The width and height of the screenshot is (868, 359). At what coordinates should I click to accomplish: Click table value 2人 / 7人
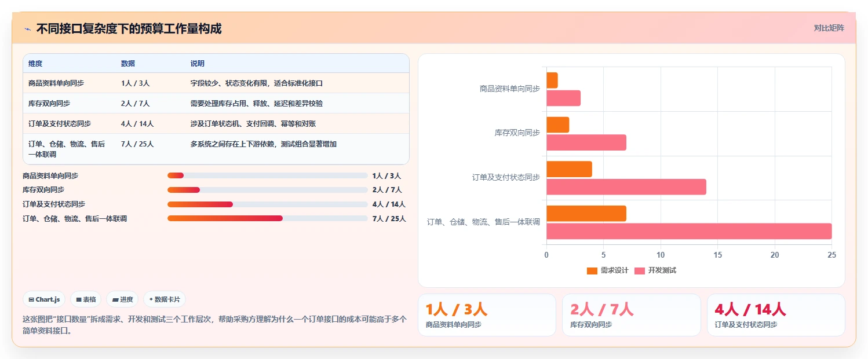pos(136,104)
